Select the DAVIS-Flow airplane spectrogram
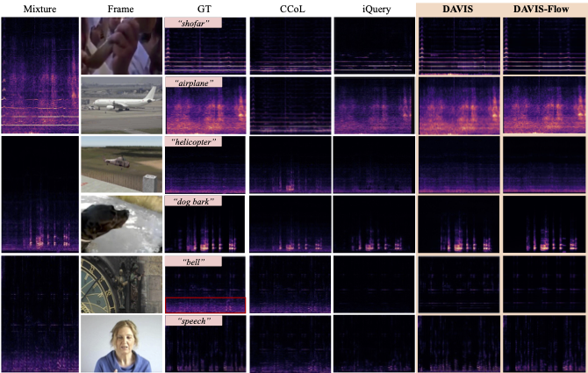This screenshot has height=373, width=588. coord(543,104)
